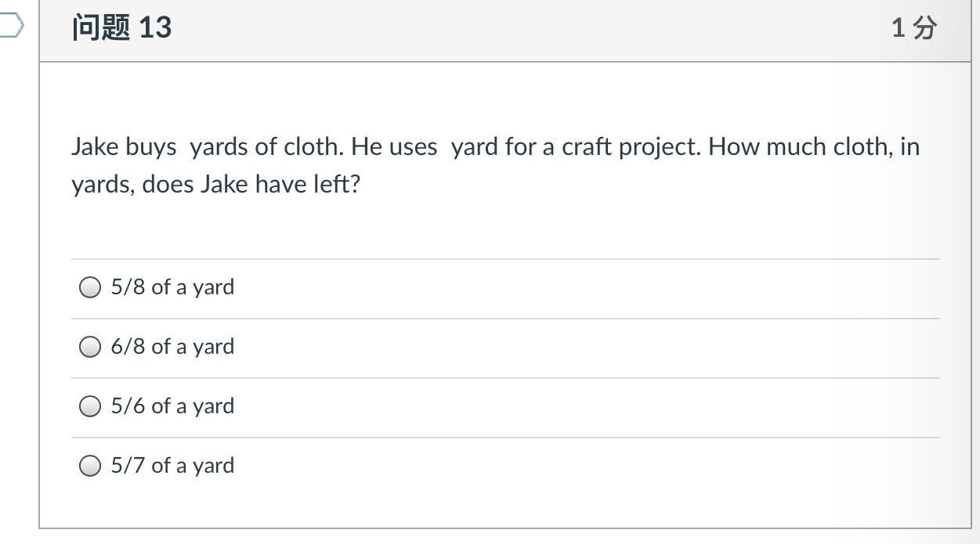Click the 1 分 points label
The image size is (980, 544).
click(913, 28)
